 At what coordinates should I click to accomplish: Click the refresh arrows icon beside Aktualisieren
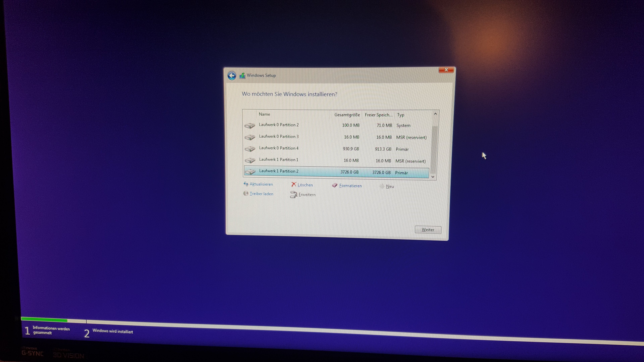point(246,184)
